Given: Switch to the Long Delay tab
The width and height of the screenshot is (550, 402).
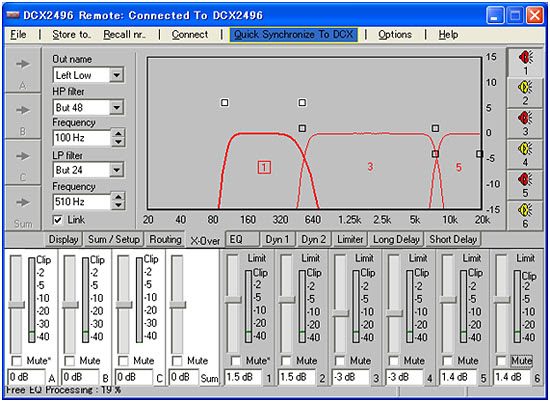Looking at the screenshot, I should point(396,239).
